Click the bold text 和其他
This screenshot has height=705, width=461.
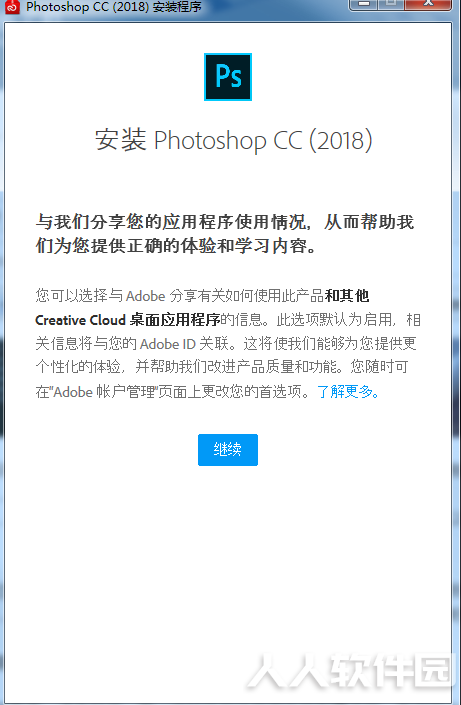point(347,296)
